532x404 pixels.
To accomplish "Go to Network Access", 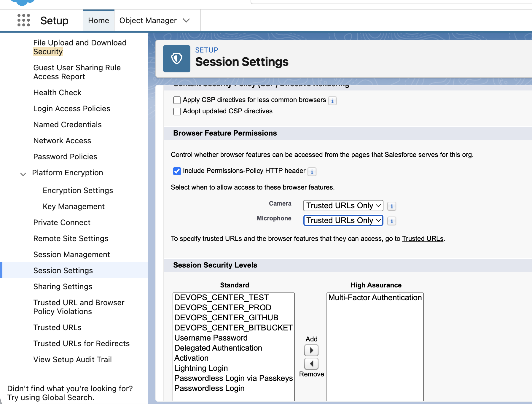I will (62, 141).
